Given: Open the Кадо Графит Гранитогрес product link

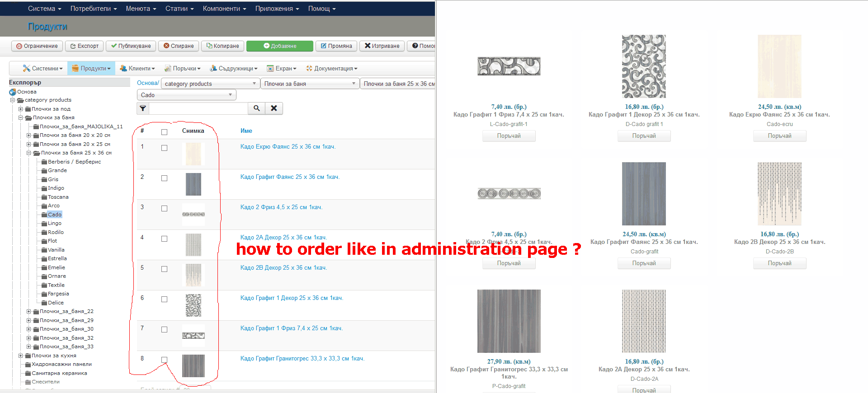Looking at the screenshot, I should pos(302,359).
